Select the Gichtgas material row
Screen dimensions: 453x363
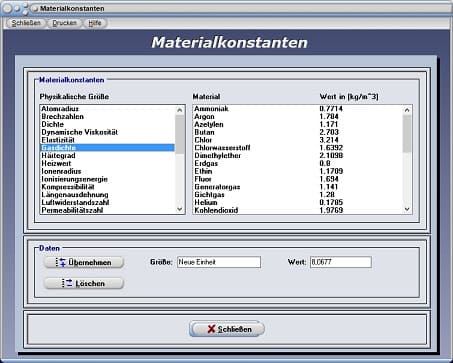click(x=298, y=195)
